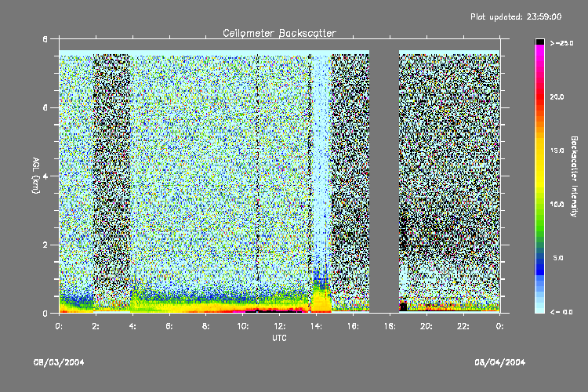588x392 pixels.
Task: Click the 20.0 colorbar label
Action: pyautogui.click(x=557, y=97)
